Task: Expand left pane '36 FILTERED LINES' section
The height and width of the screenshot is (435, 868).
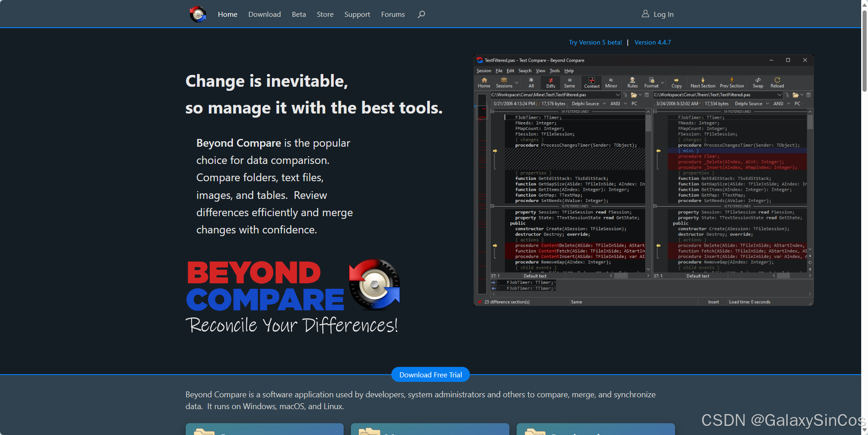Action: [492, 111]
